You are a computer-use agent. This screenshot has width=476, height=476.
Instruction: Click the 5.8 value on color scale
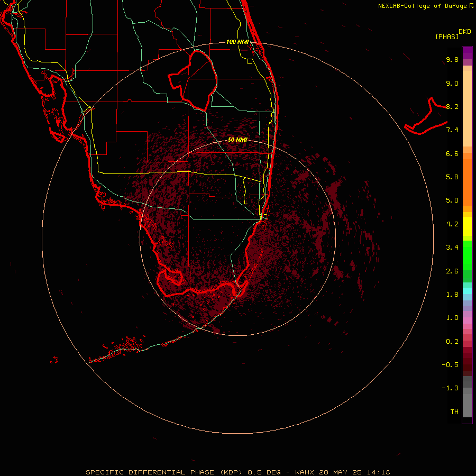(x=452, y=177)
